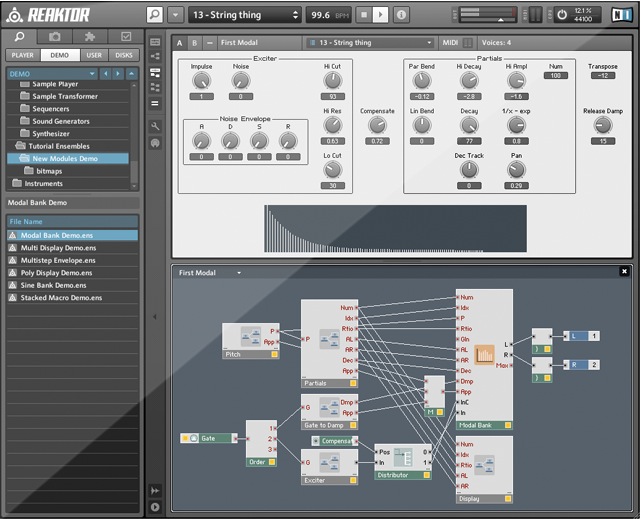Select Multistep Envelope.ens file

pos(72,260)
